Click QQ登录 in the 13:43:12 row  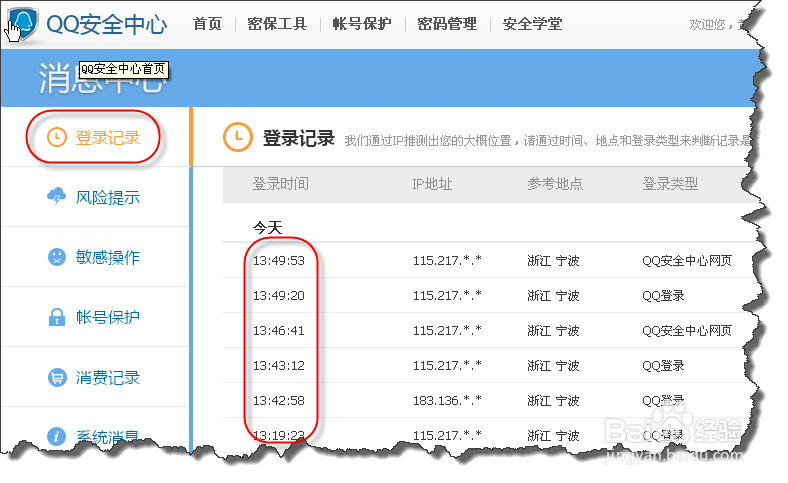[x=663, y=365]
